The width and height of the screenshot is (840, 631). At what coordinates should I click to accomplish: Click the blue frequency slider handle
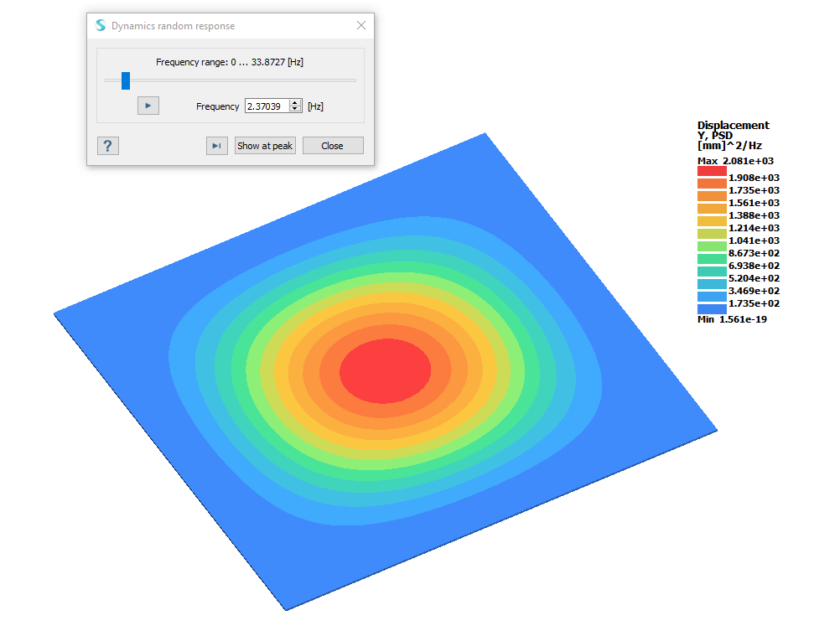[x=126, y=80]
